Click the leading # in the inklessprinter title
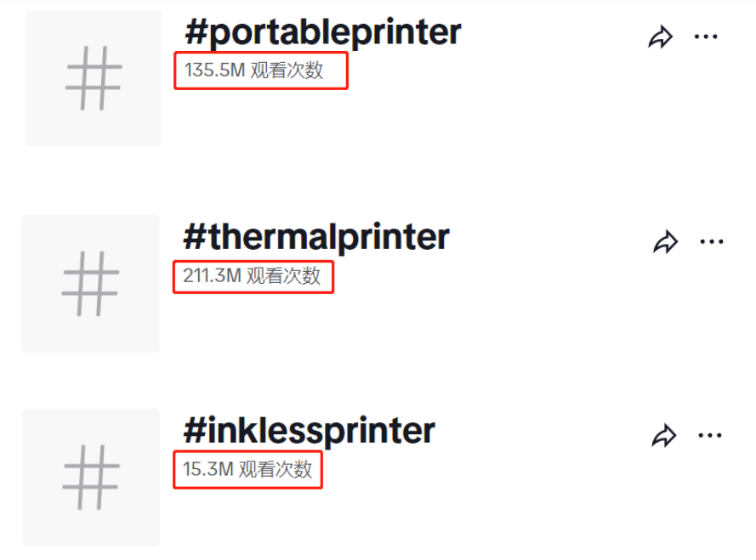 point(195,430)
